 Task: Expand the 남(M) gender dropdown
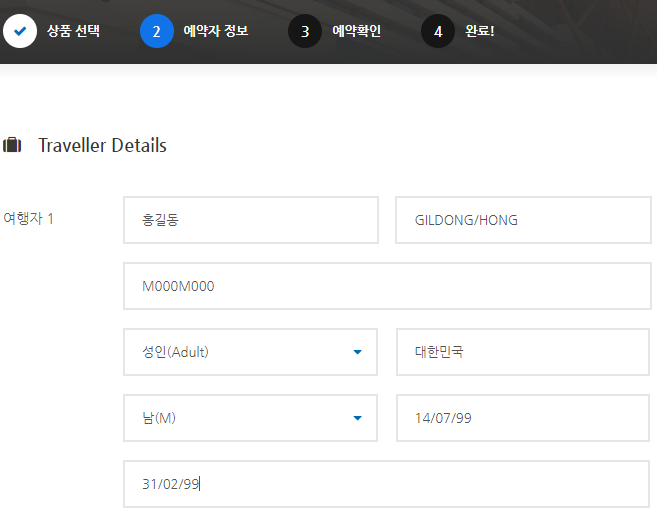(x=250, y=418)
